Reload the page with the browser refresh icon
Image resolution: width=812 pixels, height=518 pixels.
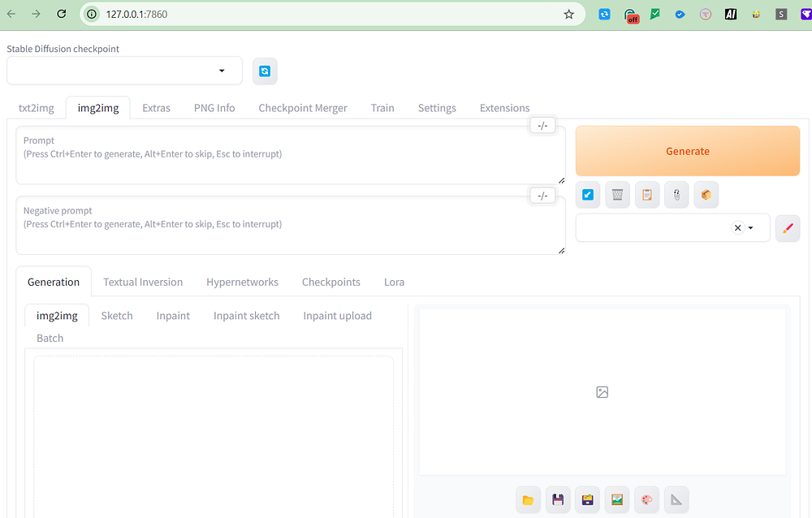pos(61,14)
